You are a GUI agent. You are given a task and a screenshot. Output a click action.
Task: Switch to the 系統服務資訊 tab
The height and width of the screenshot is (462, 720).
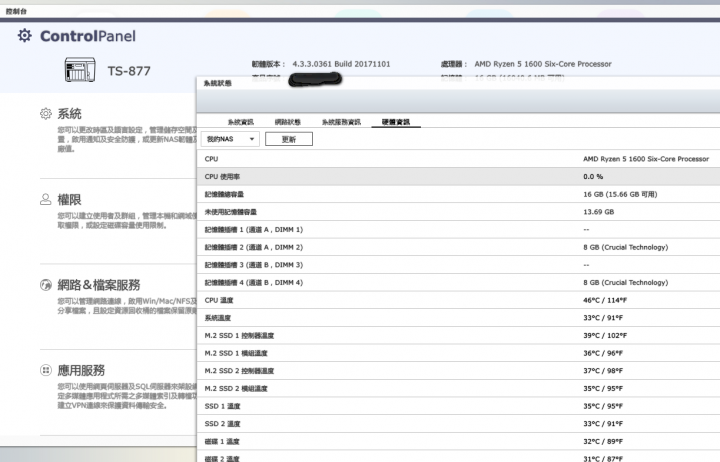pyautogui.click(x=341, y=122)
